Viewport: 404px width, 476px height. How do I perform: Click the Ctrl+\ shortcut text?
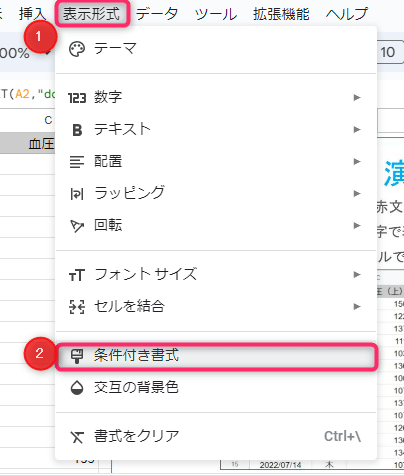coord(342,436)
